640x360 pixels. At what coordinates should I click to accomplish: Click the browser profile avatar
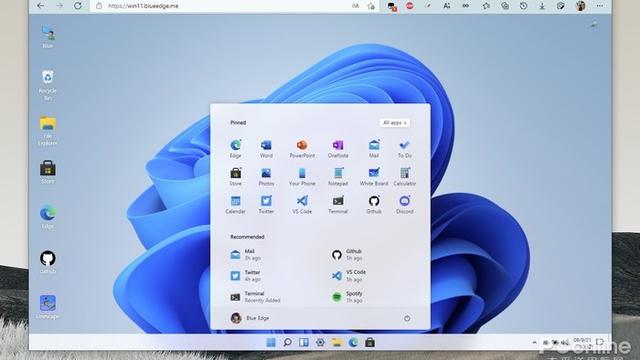(580, 6)
